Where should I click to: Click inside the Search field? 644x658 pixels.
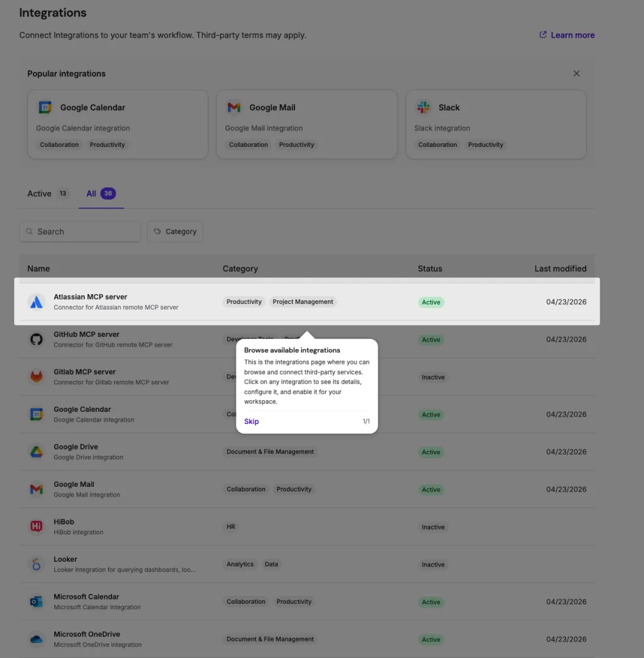coord(79,232)
